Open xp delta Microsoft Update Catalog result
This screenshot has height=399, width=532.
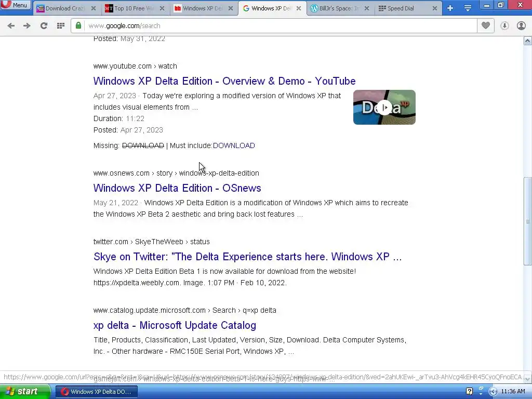175,325
